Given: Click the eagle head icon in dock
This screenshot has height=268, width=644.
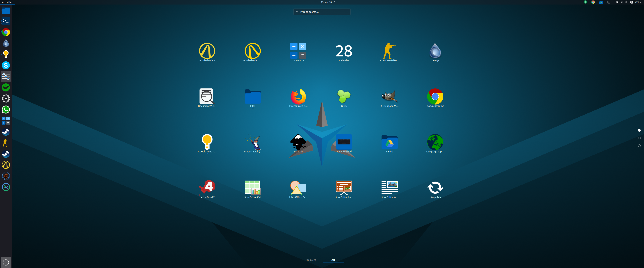Looking at the screenshot, I should [x=6, y=176].
